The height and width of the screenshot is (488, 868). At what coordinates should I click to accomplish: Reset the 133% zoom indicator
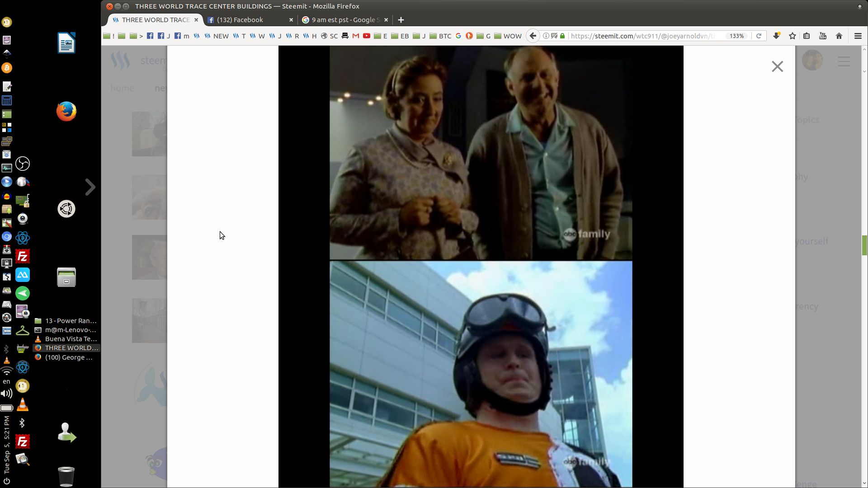[737, 36]
